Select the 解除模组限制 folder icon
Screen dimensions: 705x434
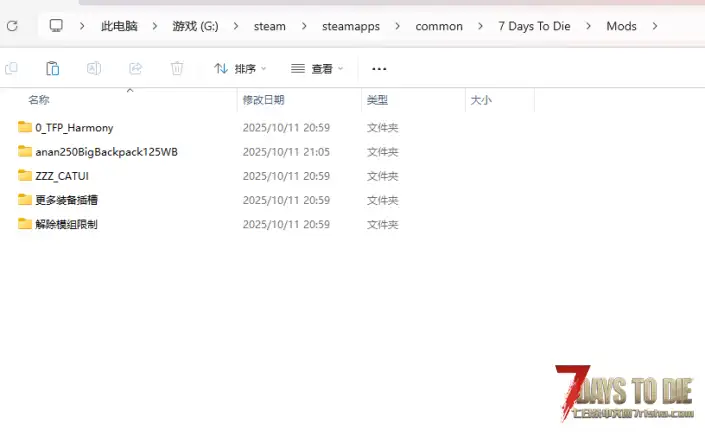[x=25, y=224]
